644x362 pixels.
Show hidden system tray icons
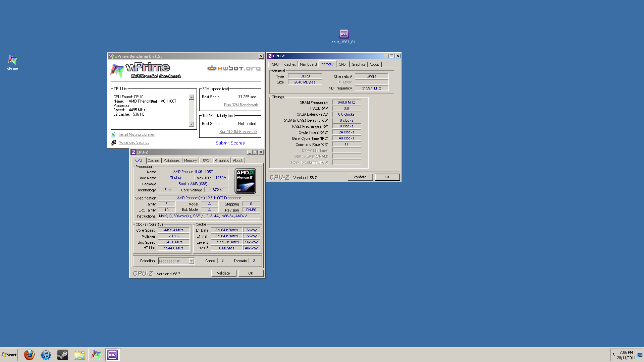[613, 355]
